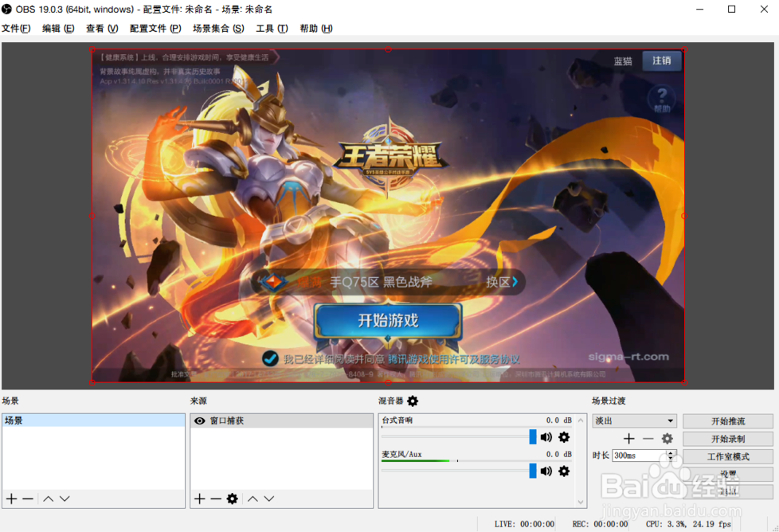Screen dimensions: 779x532
Task: Add scene transition with plus icon
Action: (x=629, y=439)
